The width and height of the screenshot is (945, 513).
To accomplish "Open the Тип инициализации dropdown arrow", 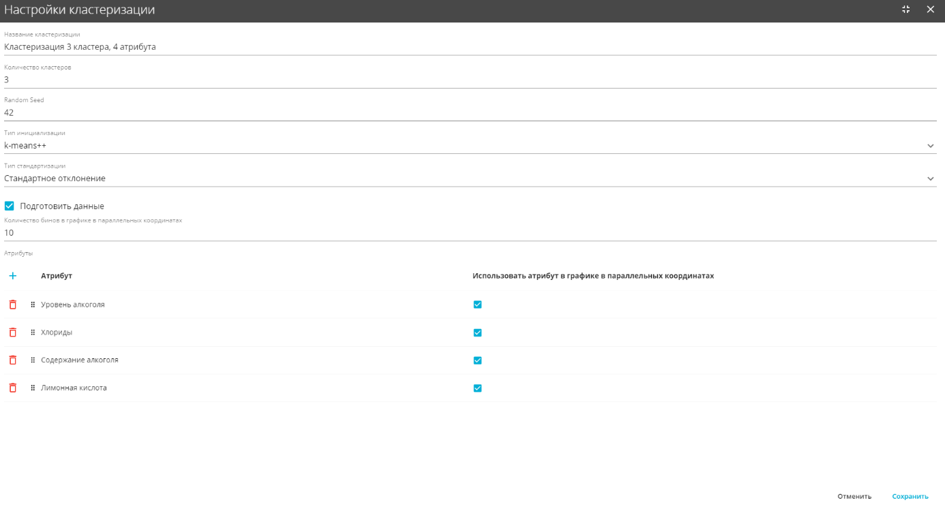I will pyautogui.click(x=930, y=146).
